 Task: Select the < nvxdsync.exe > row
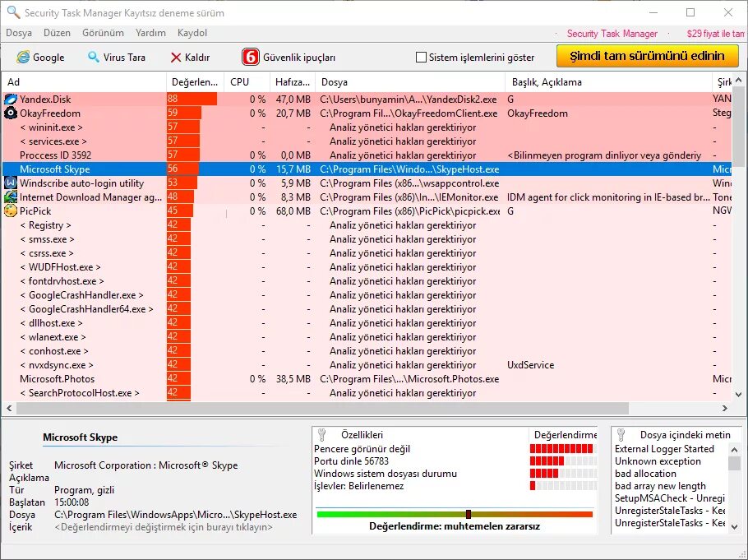[367, 365]
